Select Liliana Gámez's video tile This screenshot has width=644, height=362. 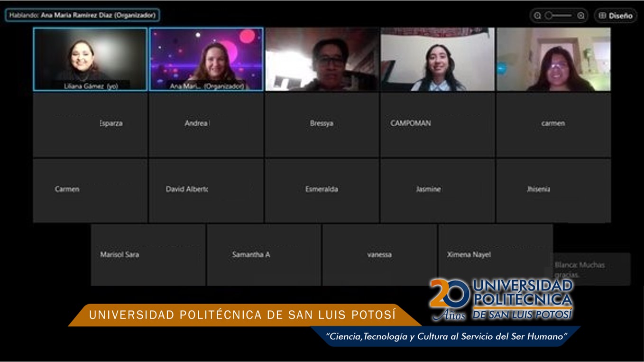pyautogui.click(x=90, y=59)
